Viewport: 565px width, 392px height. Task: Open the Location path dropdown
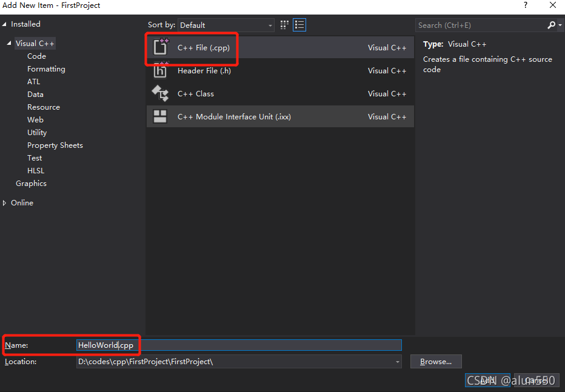tap(398, 362)
